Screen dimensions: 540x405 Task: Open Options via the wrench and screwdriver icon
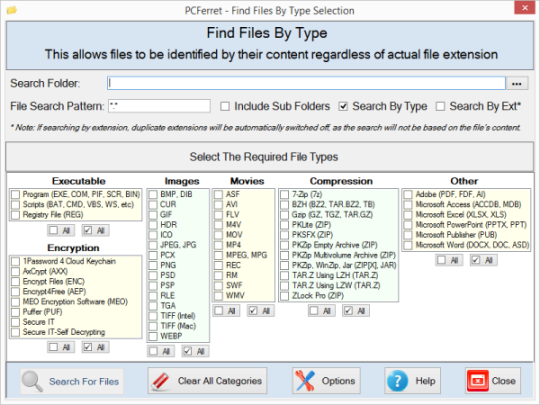pos(305,381)
